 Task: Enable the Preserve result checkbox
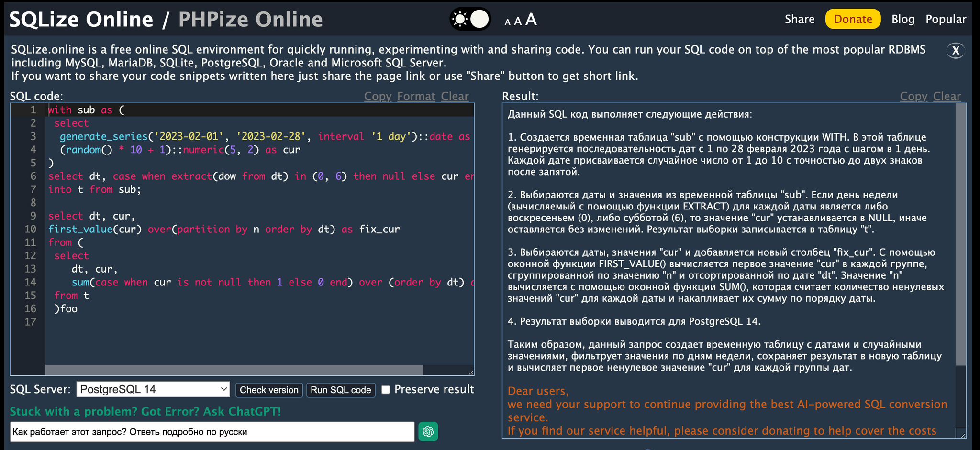[385, 390]
